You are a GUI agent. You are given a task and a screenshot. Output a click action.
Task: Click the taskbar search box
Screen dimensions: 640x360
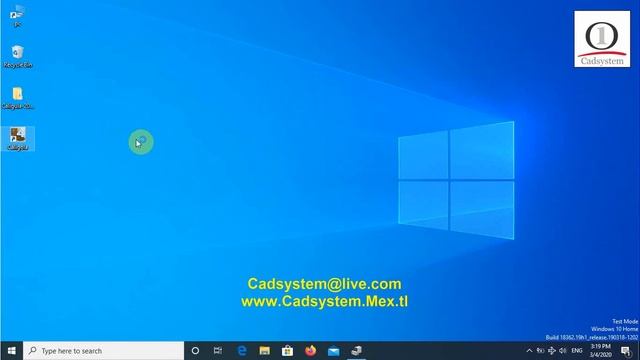point(104,351)
